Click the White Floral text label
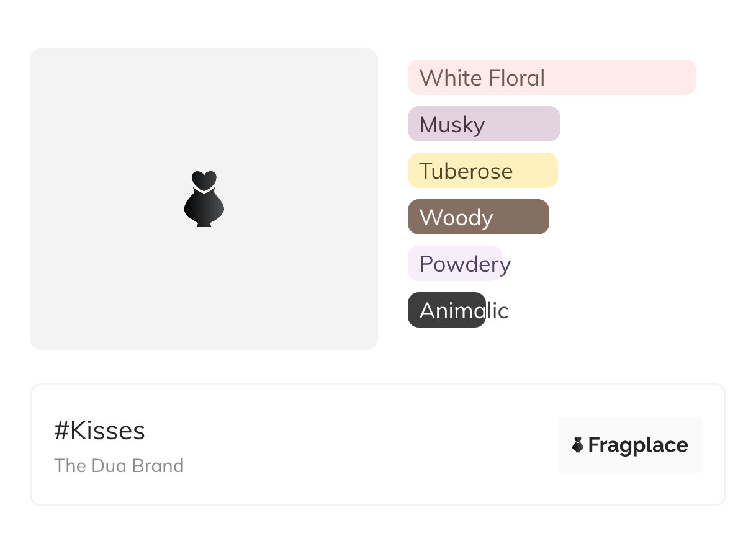The height and width of the screenshot is (536, 756). pyautogui.click(x=482, y=78)
